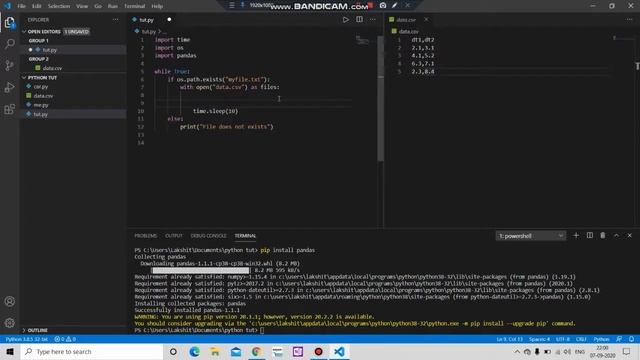Open Explorer views and more actions menu
This screenshot has height=360, width=640.
[116, 20]
